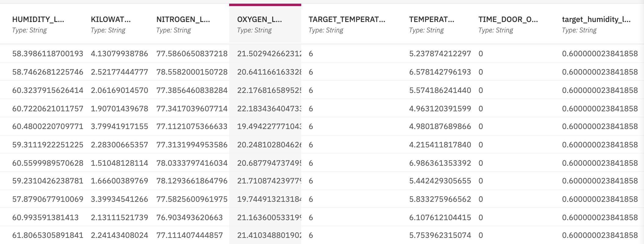The height and width of the screenshot is (244, 644).
Task: Click oxygen cell starting 20.6877947
Action: 269,163
